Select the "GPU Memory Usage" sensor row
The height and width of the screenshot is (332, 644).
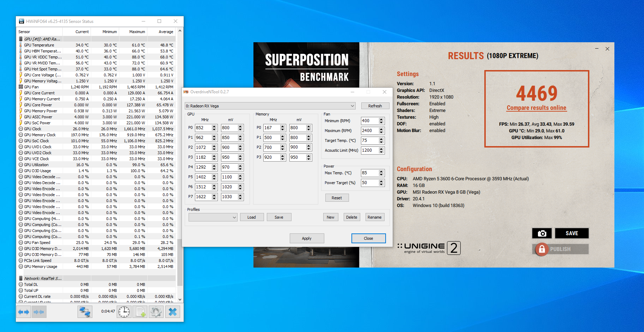(97, 267)
